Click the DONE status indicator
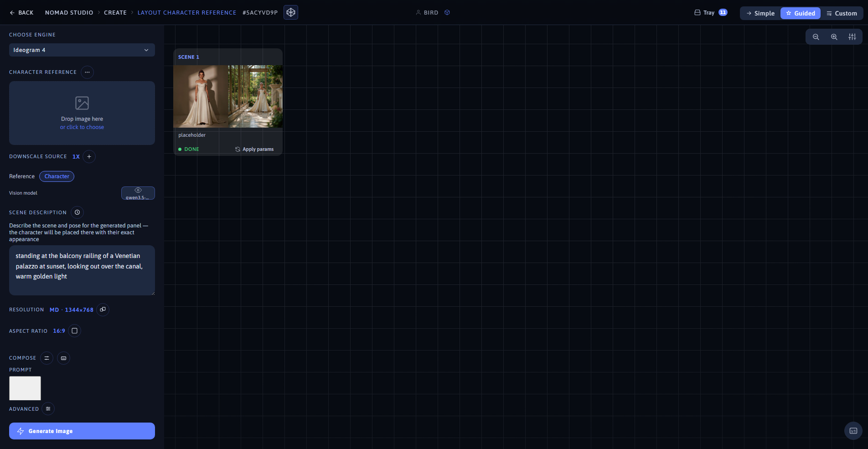The width and height of the screenshot is (868, 449). 189,149
